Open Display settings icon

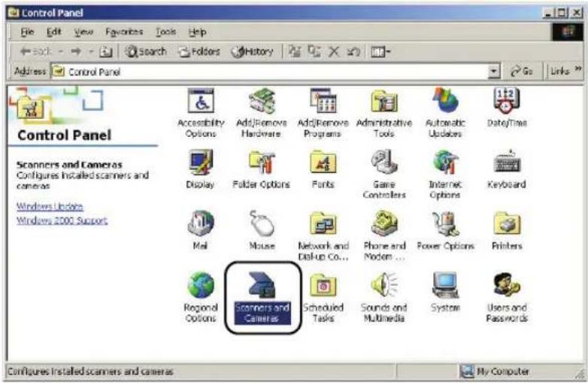click(201, 169)
